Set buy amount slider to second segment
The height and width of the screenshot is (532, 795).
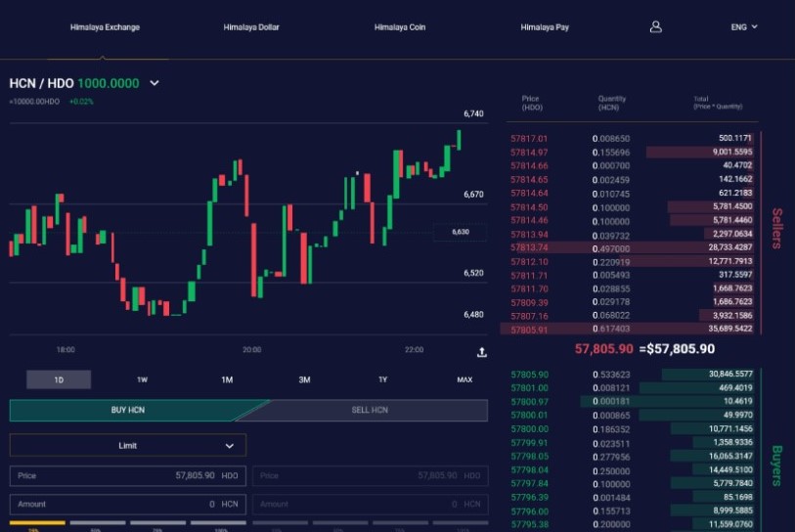click(x=98, y=522)
